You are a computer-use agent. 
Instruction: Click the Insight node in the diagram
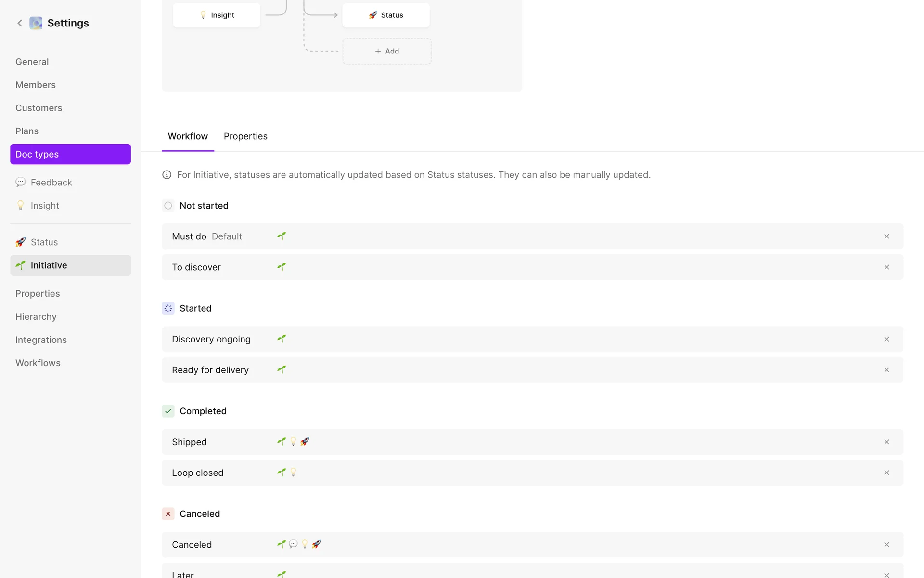click(x=217, y=15)
